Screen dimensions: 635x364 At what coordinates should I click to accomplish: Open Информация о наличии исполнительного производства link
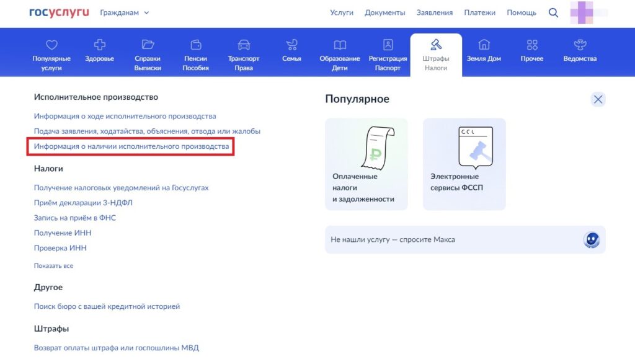click(131, 146)
